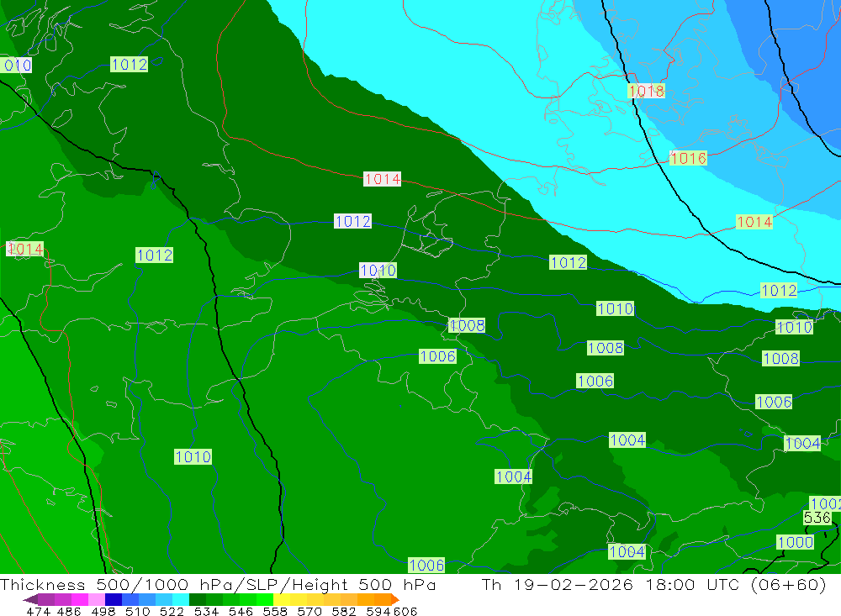Click the legend value 474
The height and width of the screenshot is (616, 841).
pyautogui.click(x=38, y=611)
